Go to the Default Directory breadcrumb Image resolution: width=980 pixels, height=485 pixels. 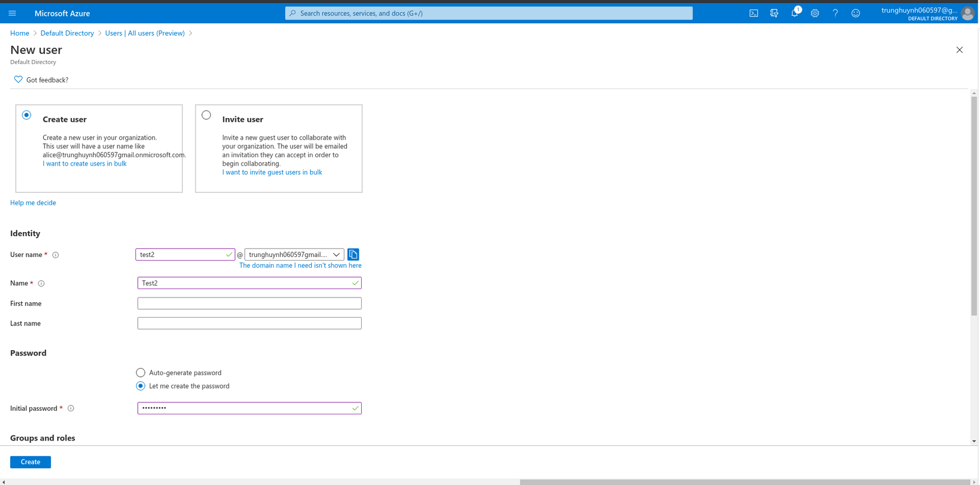pyautogui.click(x=67, y=33)
